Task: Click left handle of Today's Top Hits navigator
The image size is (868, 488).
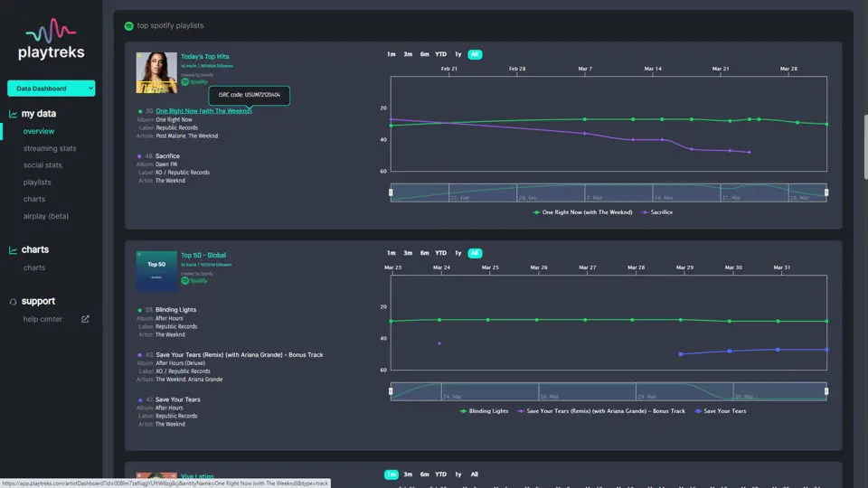Action: (391, 192)
